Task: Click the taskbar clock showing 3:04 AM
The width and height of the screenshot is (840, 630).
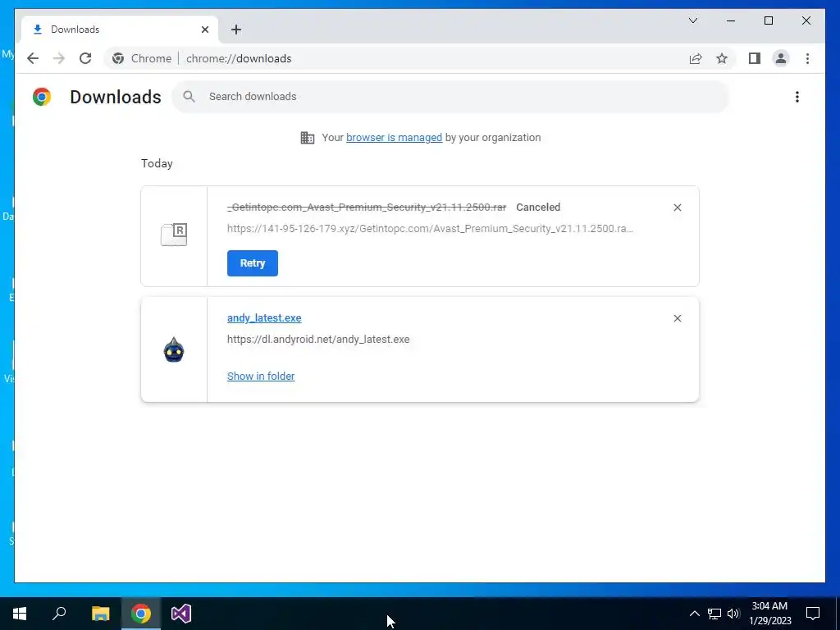Action: coord(769,614)
